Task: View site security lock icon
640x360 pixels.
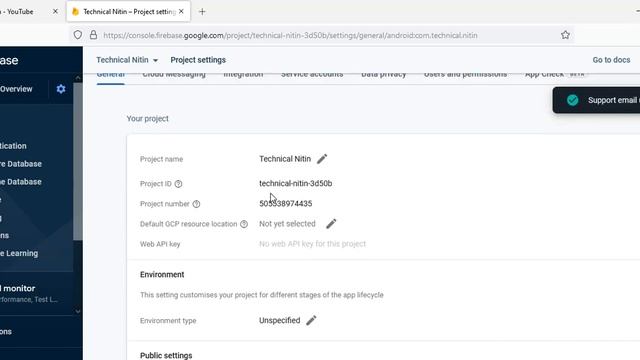Action: [93, 35]
